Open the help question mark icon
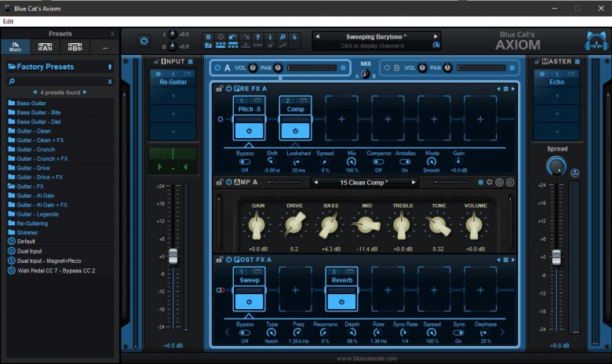 point(257,37)
